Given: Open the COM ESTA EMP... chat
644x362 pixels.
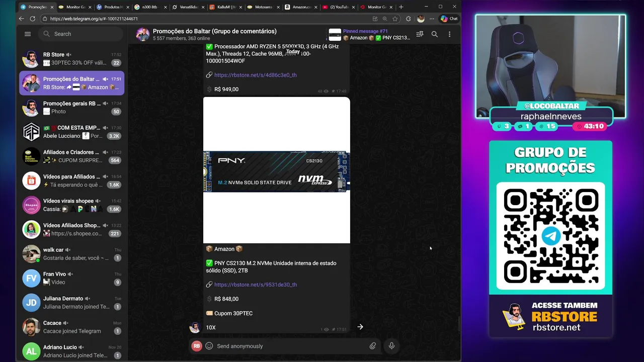Looking at the screenshot, I should 71,132.
